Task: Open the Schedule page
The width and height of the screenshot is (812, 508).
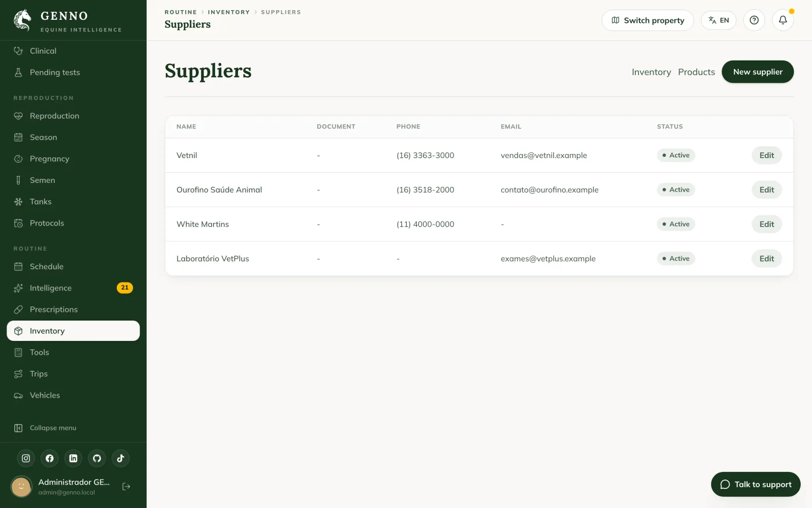Action: pyautogui.click(x=73, y=267)
